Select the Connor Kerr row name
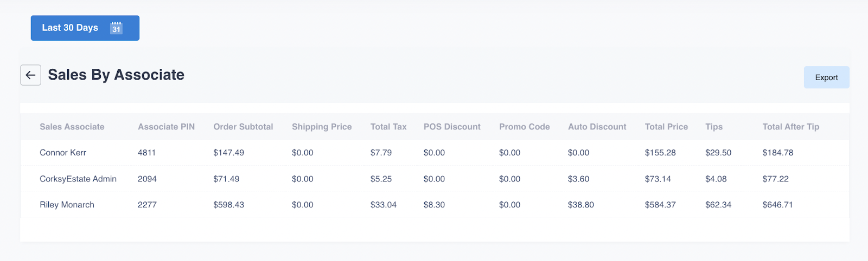 pyautogui.click(x=63, y=153)
